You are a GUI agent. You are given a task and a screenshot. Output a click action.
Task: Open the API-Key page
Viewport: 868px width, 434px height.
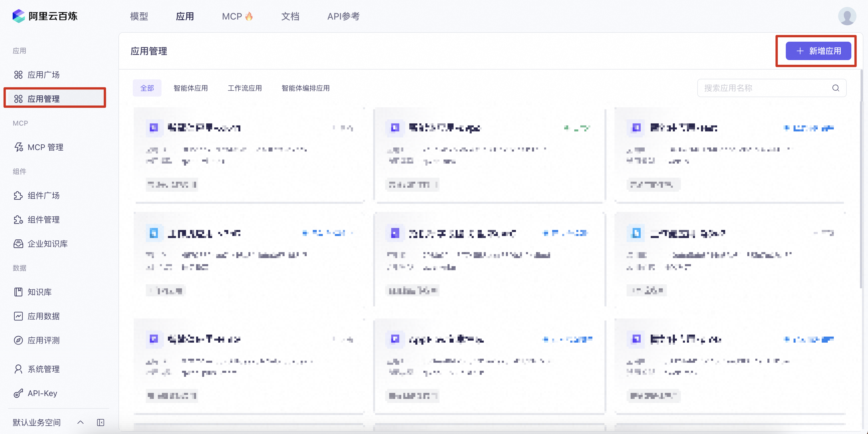tap(42, 393)
